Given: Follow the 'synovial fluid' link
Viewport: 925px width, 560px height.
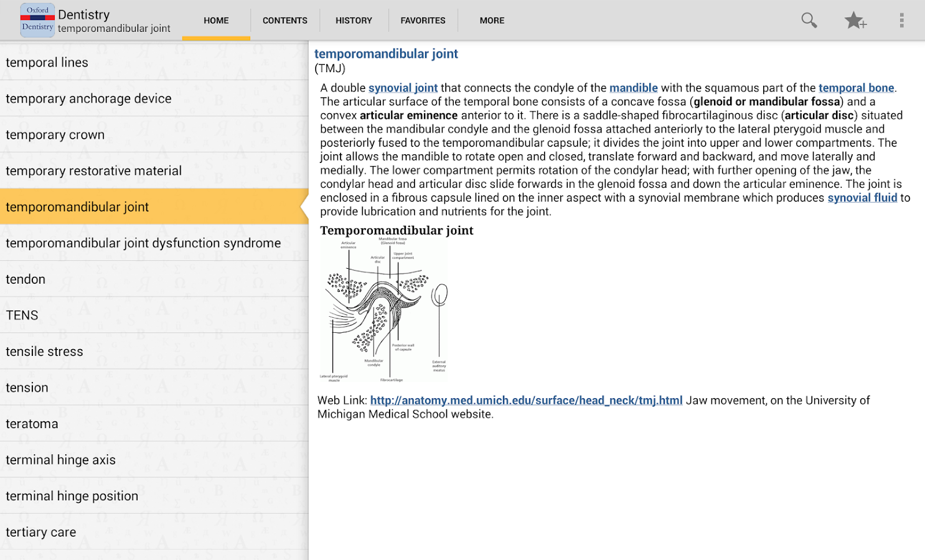Looking at the screenshot, I should click(x=862, y=198).
